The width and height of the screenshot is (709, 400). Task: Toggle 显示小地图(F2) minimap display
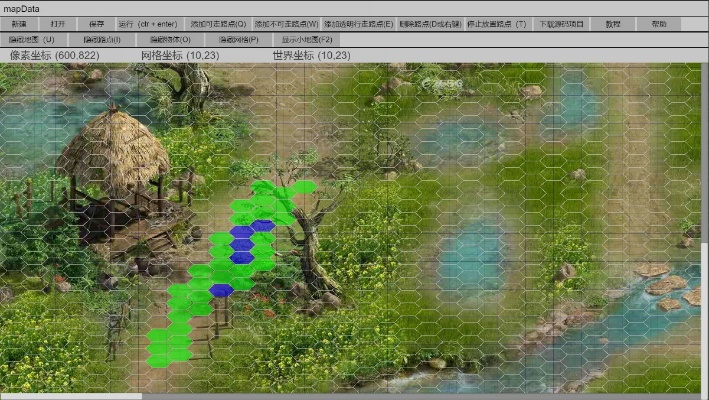(x=307, y=39)
